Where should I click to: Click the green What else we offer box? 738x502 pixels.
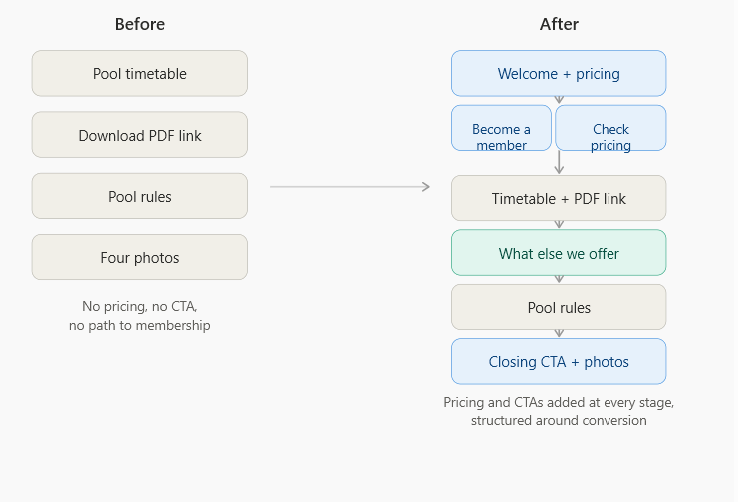[x=559, y=253]
